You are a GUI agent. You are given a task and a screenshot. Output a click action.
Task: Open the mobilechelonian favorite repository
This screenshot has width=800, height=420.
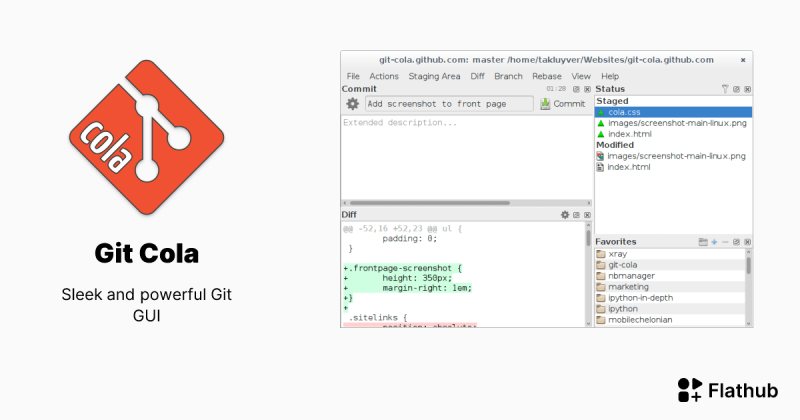[x=670, y=320]
